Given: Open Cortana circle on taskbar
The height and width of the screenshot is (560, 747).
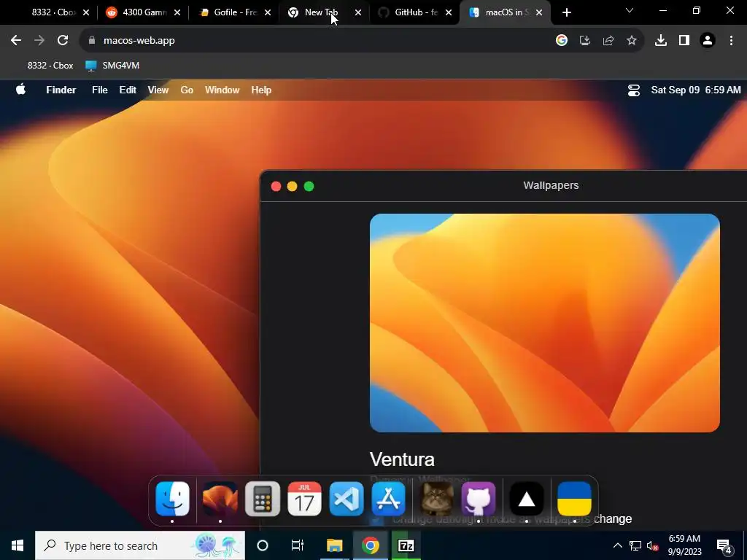Looking at the screenshot, I should tap(263, 545).
